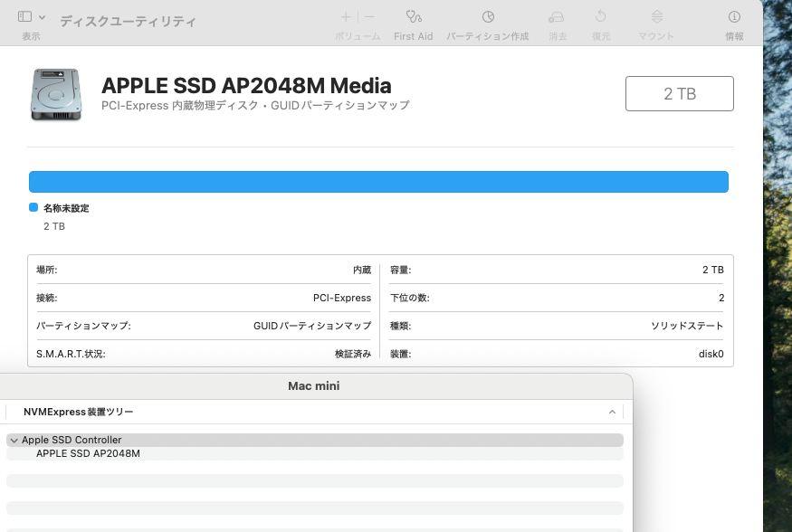Viewport: 792px width, 532px height.
Task: Click the 2 TB size under 名称未設定
Action: click(x=54, y=226)
